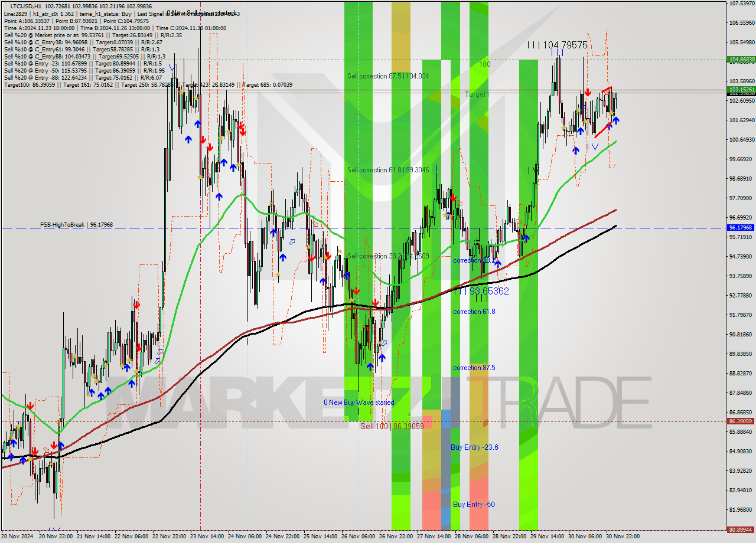Click the 29 Nov 14:00 time label
Screen dimensions: 756x543
547,537
